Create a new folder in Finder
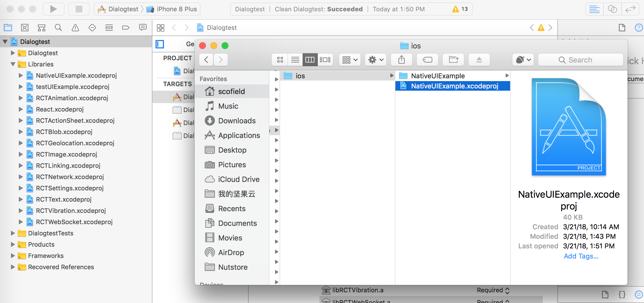The height and width of the screenshot is (303, 644). [x=453, y=59]
